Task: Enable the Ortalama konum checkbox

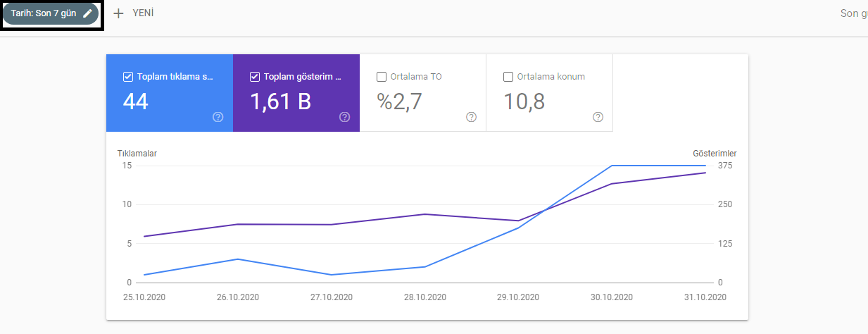Action: [508, 77]
